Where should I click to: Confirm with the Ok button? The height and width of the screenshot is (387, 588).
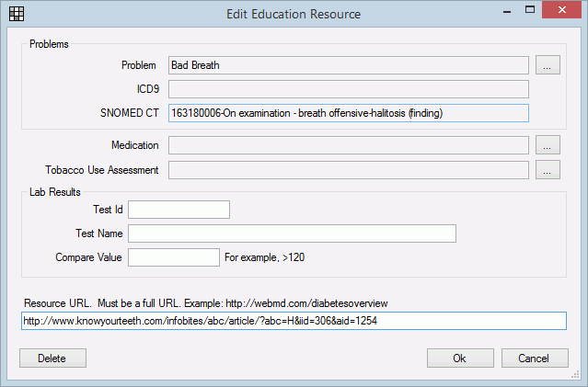(460, 358)
